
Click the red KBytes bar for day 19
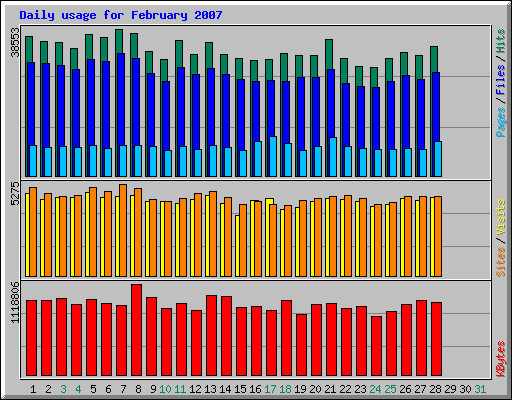tap(302, 345)
